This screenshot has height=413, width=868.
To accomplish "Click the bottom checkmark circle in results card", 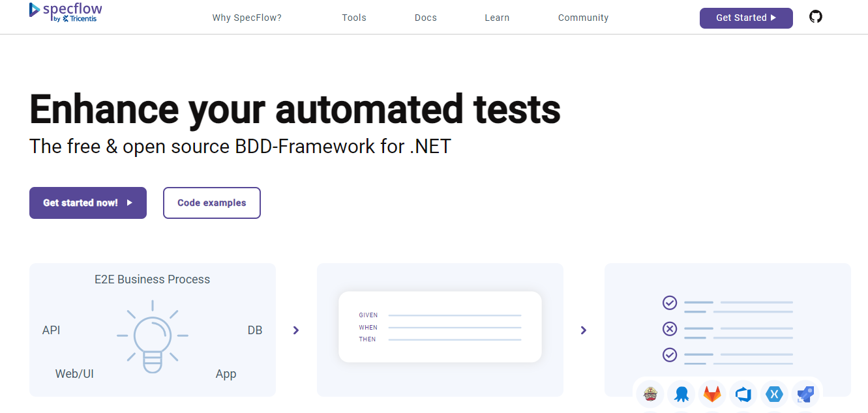I will 670,355.
